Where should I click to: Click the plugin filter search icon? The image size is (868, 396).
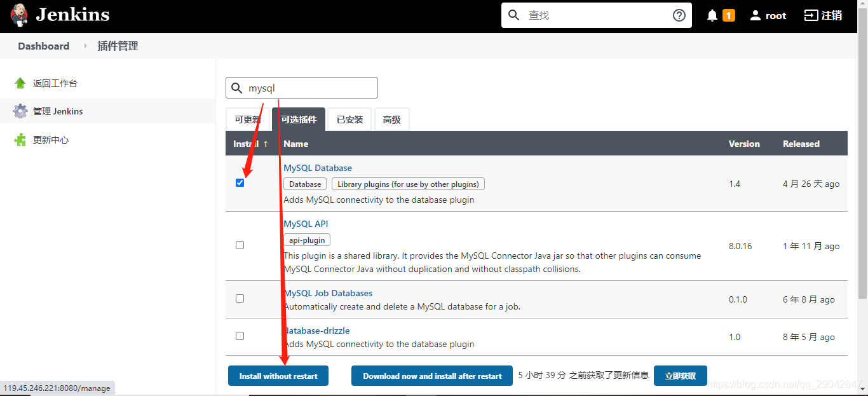(236, 88)
